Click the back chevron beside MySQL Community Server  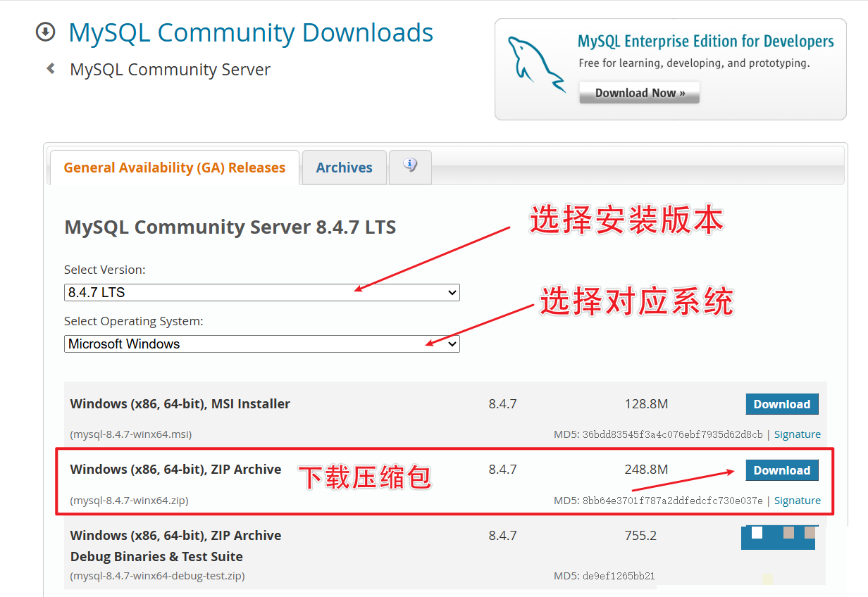(x=50, y=69)
